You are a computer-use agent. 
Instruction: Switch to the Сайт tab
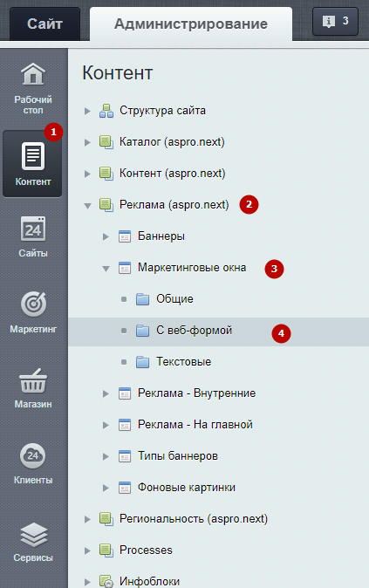point(44,24)
